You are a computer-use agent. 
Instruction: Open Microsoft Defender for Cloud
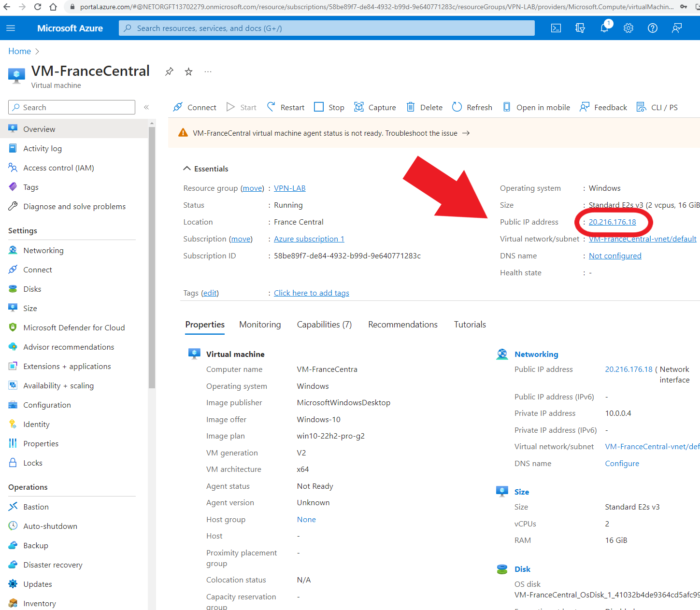(x=74, y=327)
